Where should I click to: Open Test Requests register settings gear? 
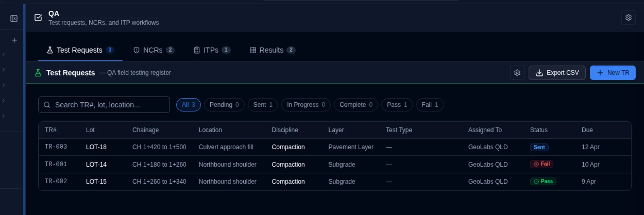[x=517, y=73]
